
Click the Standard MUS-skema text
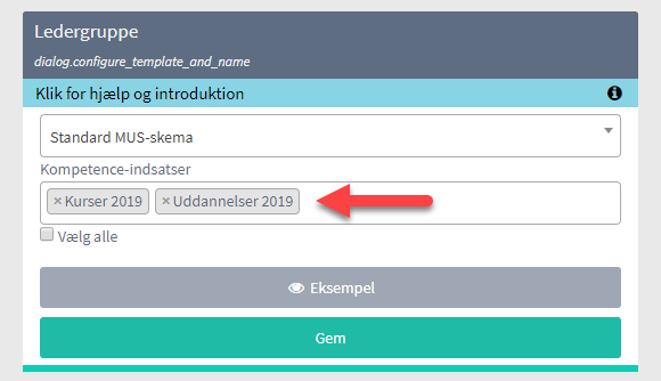(x=121, y=137)
